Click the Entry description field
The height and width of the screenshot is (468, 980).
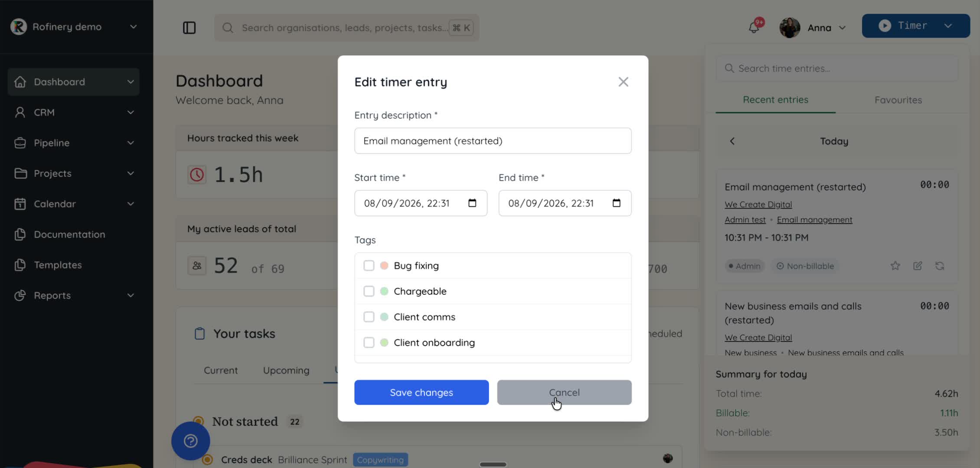[x=493, y=141]
